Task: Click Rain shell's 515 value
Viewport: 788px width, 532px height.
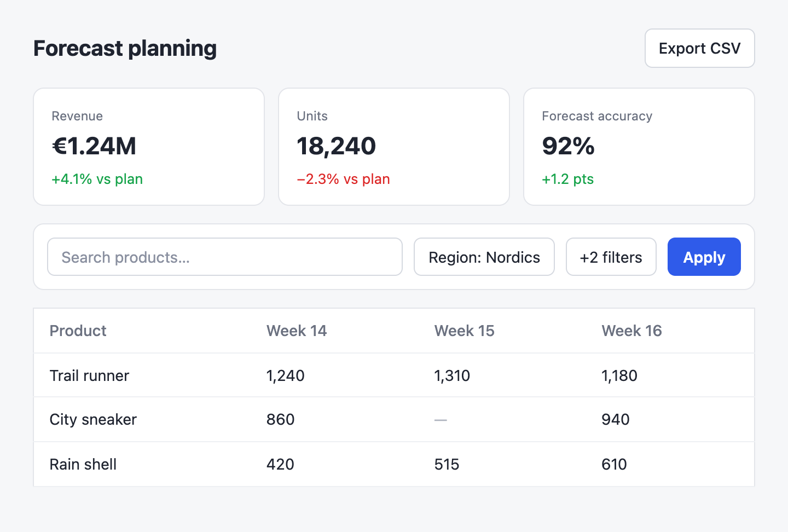Action: click(x=447, y=464)
